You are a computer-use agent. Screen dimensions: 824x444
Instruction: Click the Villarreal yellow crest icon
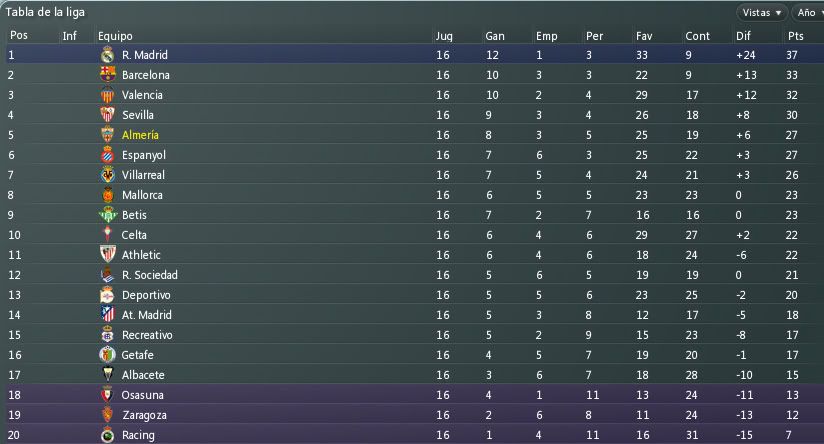tap(108, 174)
